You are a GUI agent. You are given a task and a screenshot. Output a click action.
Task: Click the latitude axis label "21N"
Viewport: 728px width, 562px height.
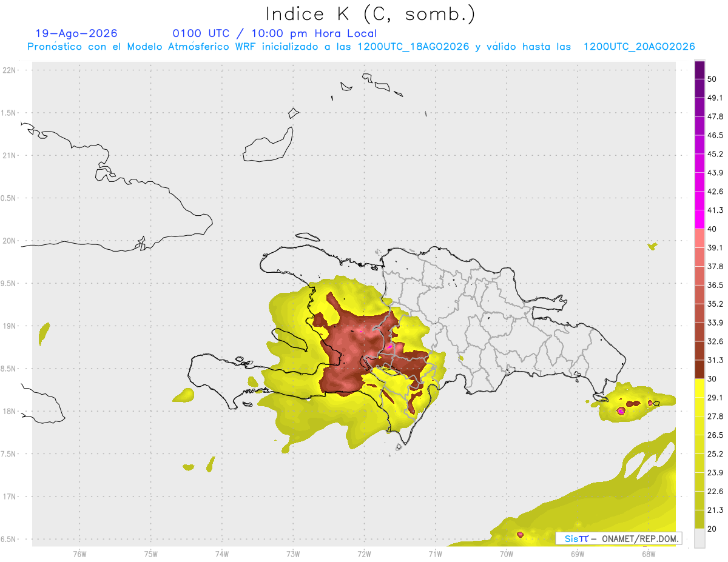click(x=9, y=155)
